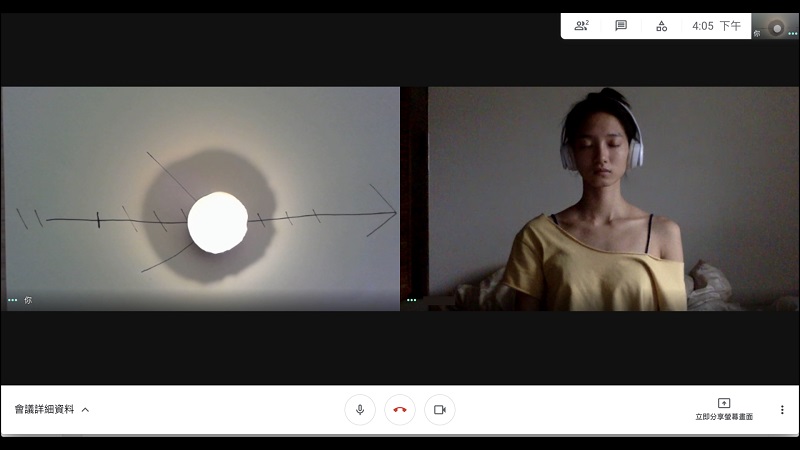Select your video tile showing the lamp
800x450 pixels.
pyautogui.click(x=201, y=198)
